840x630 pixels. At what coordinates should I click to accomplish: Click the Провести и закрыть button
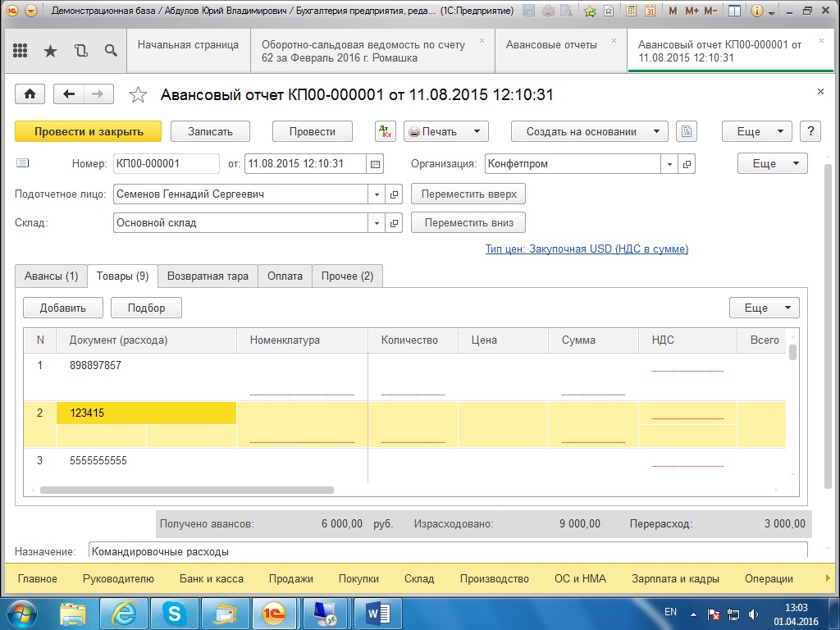[89, 131]
